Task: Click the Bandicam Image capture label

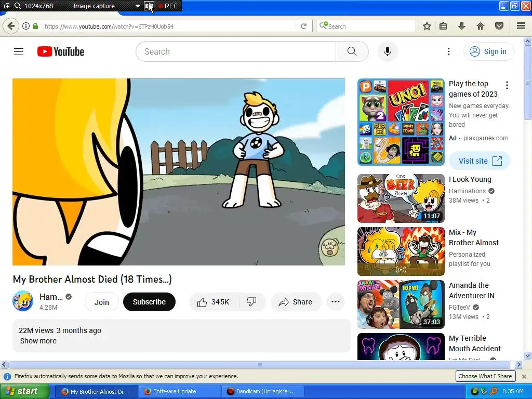Action: 94,6
